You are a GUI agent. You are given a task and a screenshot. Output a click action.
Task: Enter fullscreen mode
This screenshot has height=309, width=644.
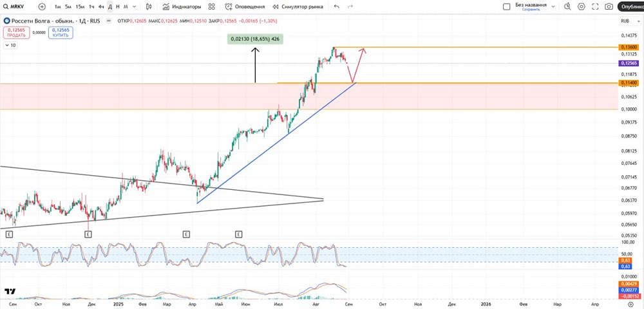tap(595, 6)
